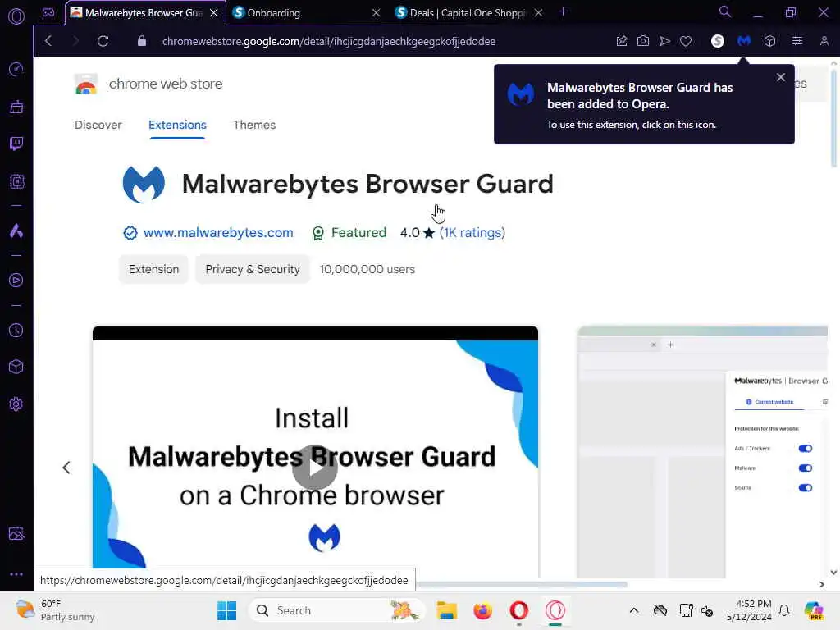Open the Player sidebar icon
Image resolution: width=840 pixels, height=630 pixels.
pos(16,281)
